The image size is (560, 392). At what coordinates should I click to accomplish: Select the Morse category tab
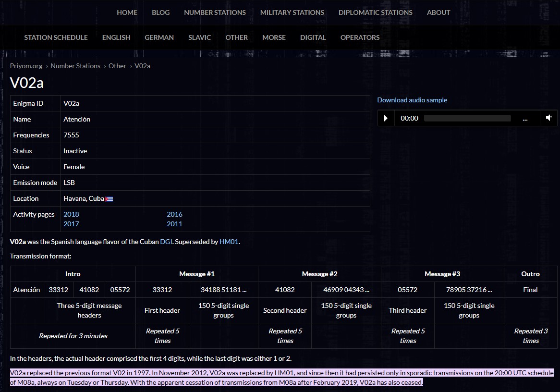274,37
